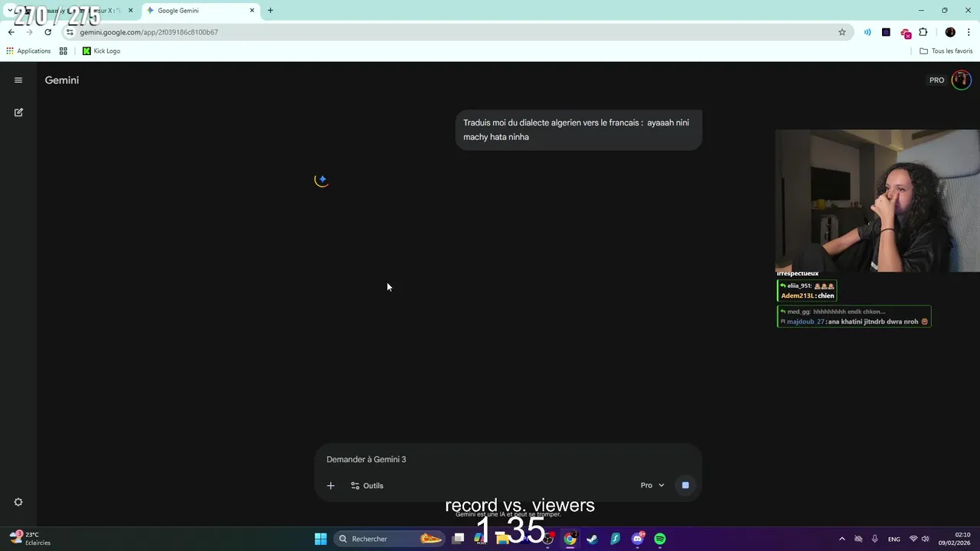Open Windows Start menu
The width and height of the screenshot is (980, 551).
pos(321,539)
